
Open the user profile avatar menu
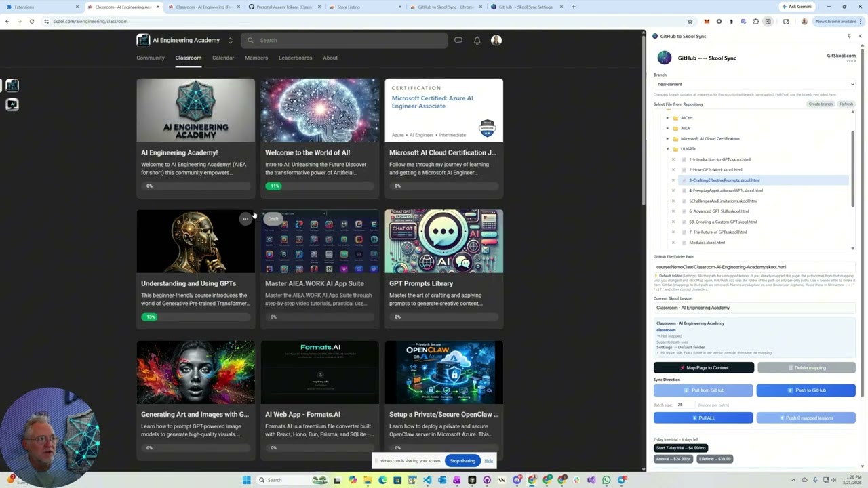click(496, 40)
